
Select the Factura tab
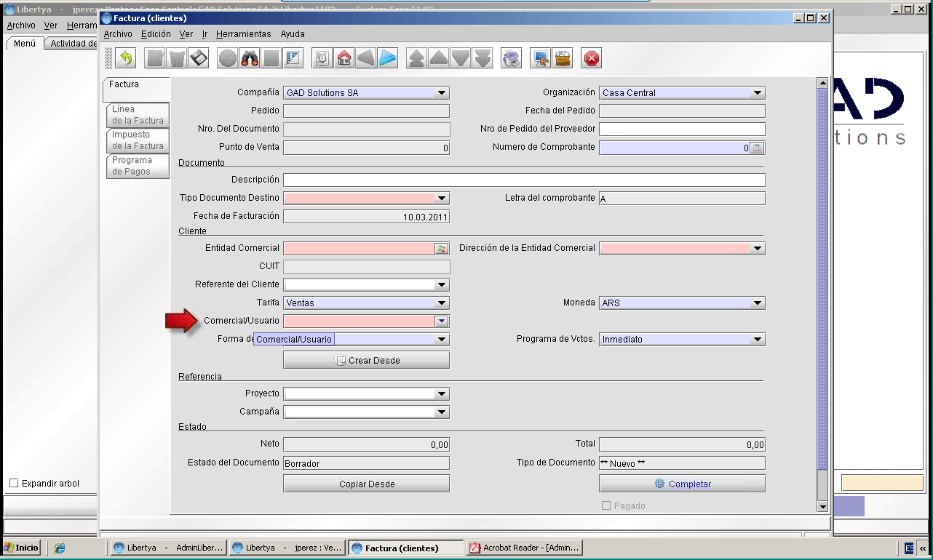[136, 89]
